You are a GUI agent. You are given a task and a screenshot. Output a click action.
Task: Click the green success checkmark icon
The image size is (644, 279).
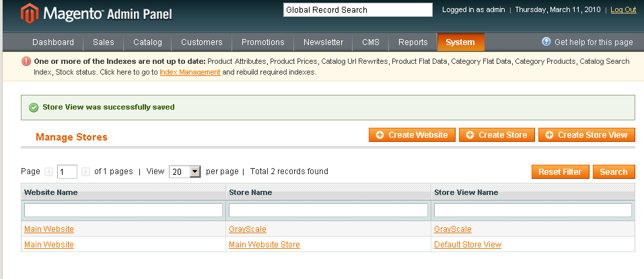point(34,108)
